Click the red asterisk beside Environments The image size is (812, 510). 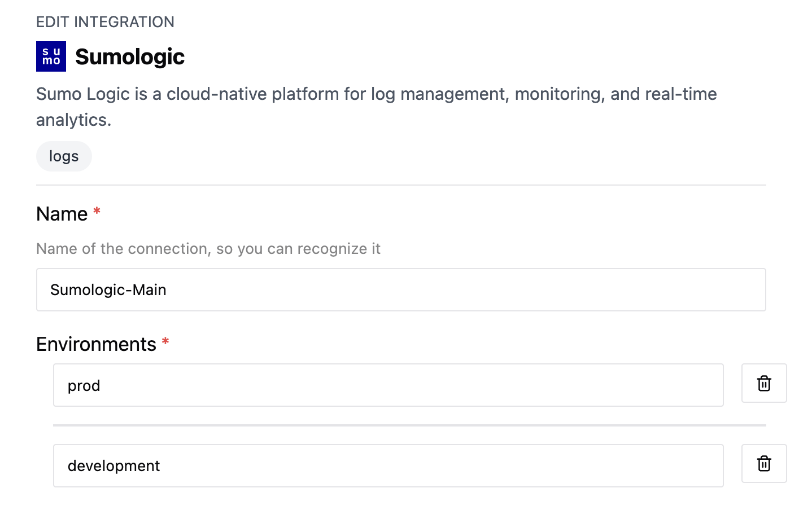165,342
